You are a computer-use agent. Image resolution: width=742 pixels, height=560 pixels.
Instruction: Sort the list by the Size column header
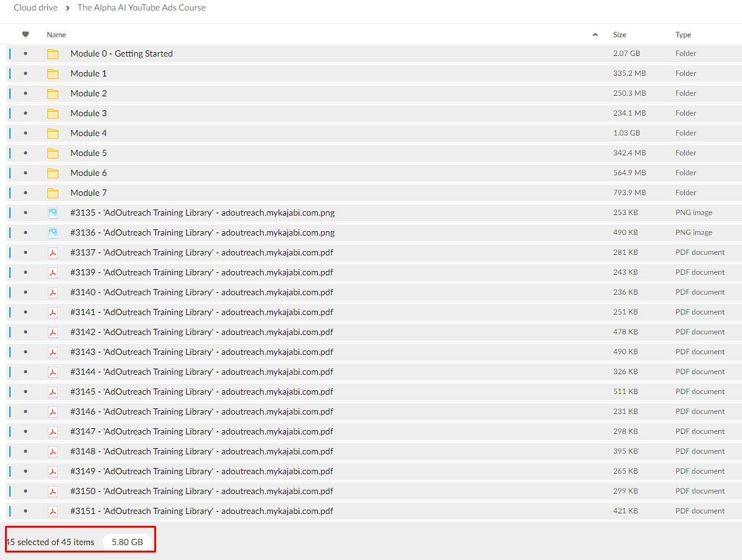pos(619,35)
